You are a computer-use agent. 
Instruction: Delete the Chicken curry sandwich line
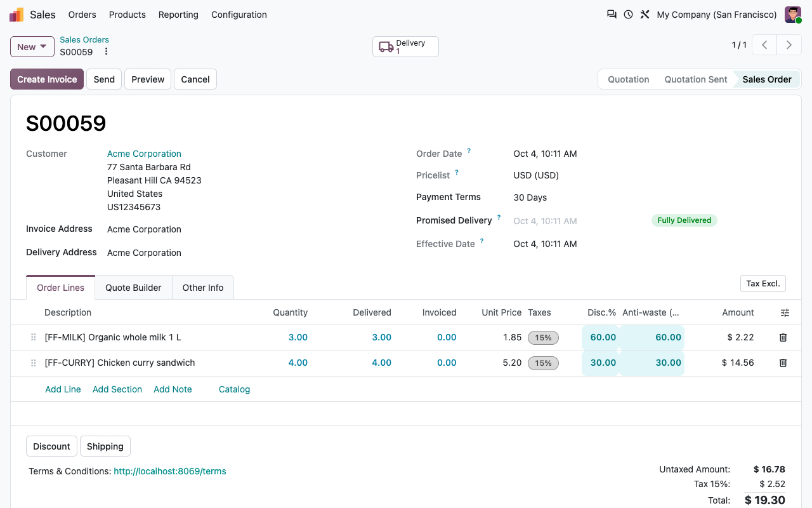(x=783, y=363)
